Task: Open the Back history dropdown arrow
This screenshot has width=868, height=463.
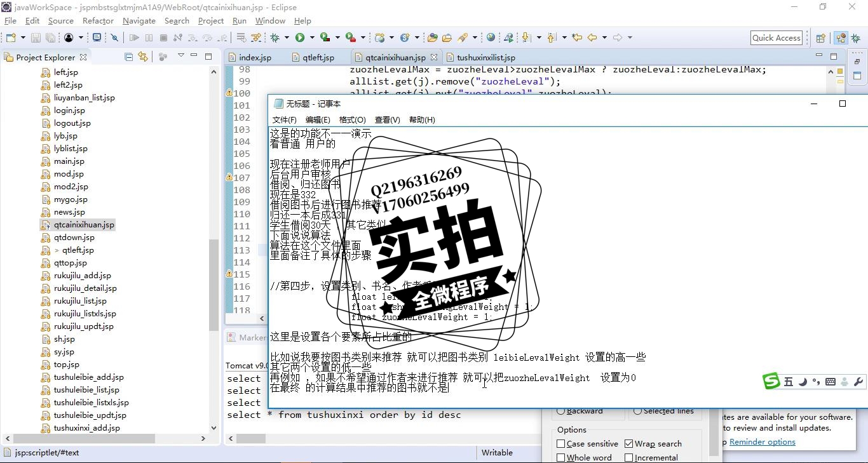Action: pos(604,37)
